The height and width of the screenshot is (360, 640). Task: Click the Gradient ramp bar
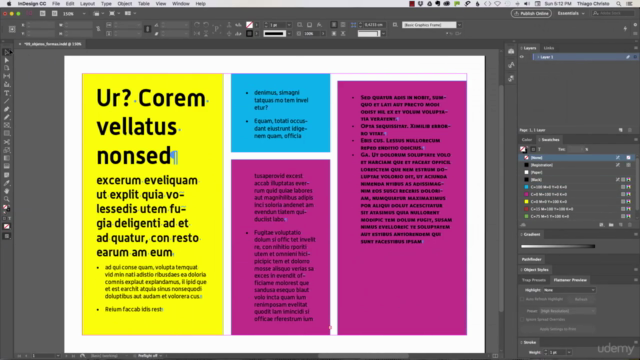[558, 246]
